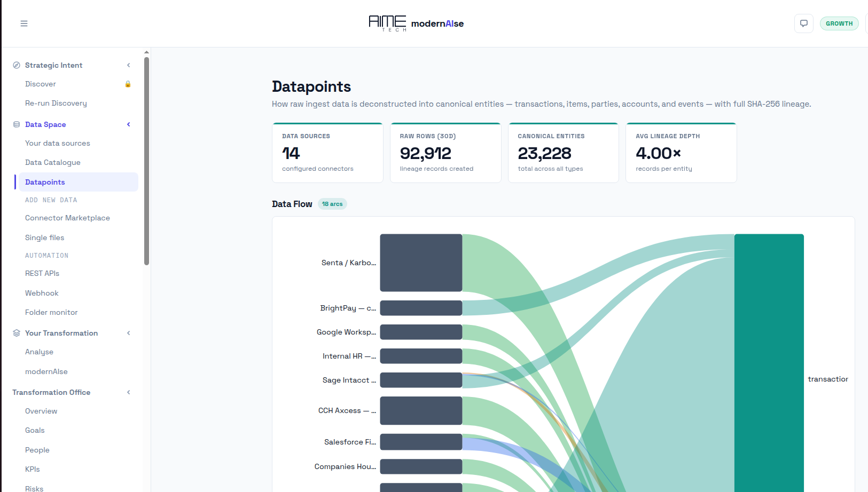Viewport: 868px width, 492px height.
Task: Click the Datapoints page heading
Action: pos(311,86)
